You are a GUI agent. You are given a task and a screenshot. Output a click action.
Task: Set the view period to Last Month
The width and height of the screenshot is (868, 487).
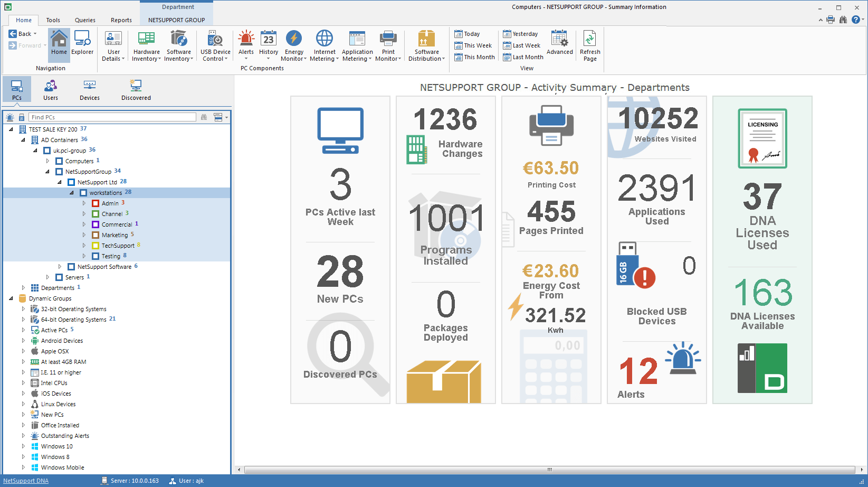[x=523, y=57]
